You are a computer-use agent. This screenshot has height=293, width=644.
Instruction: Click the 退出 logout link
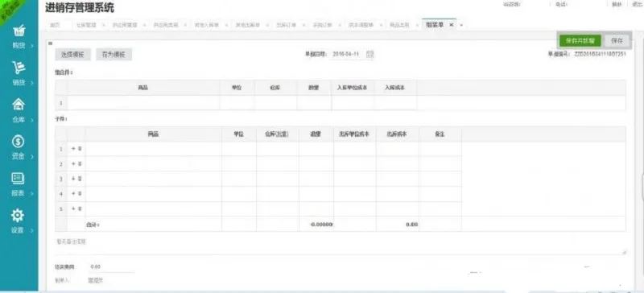coord(637,4)
